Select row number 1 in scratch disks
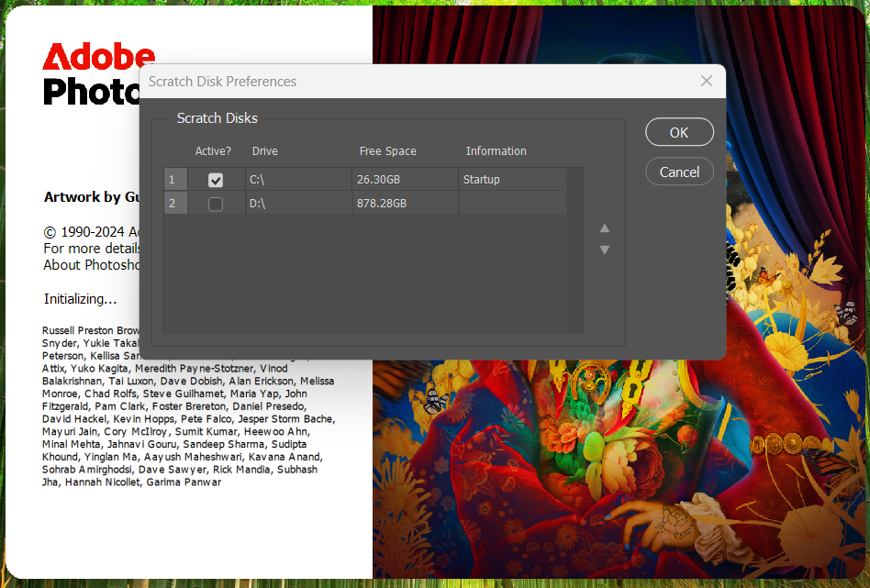Screen dimensions: 870x588 click(x=175, y=179)
